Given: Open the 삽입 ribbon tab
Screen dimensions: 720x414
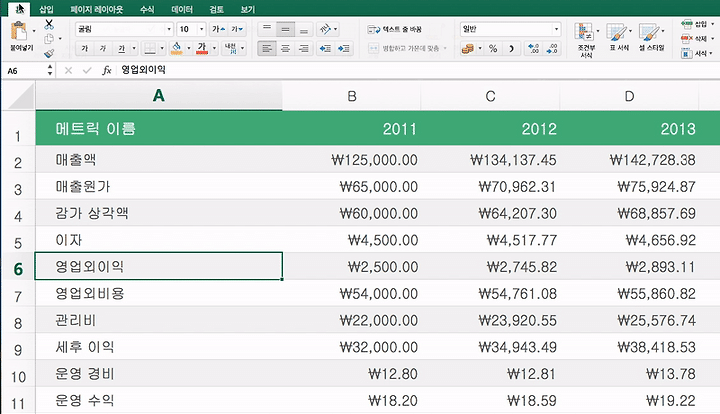Looking at the screenshot, I should (x=46, y=9).
